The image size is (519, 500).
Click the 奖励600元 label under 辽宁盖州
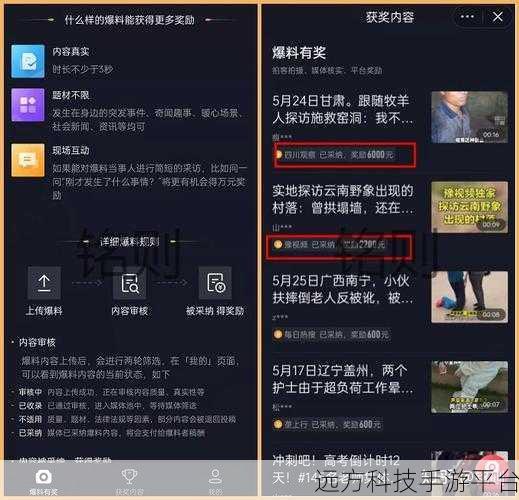pyautogui.click(x=328, y=424)
